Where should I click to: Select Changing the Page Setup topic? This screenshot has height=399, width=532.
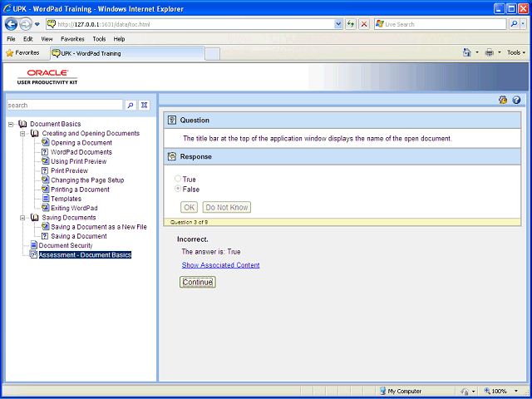click(x=87, y=180)
